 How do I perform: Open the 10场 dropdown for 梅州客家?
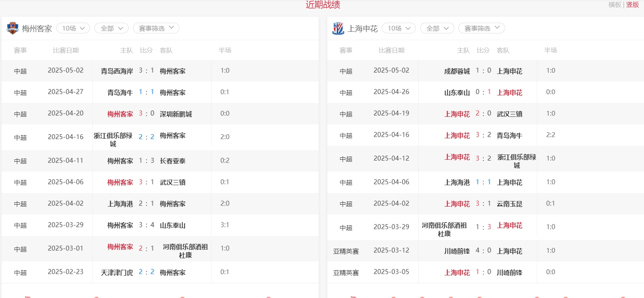tap(73, 28)
